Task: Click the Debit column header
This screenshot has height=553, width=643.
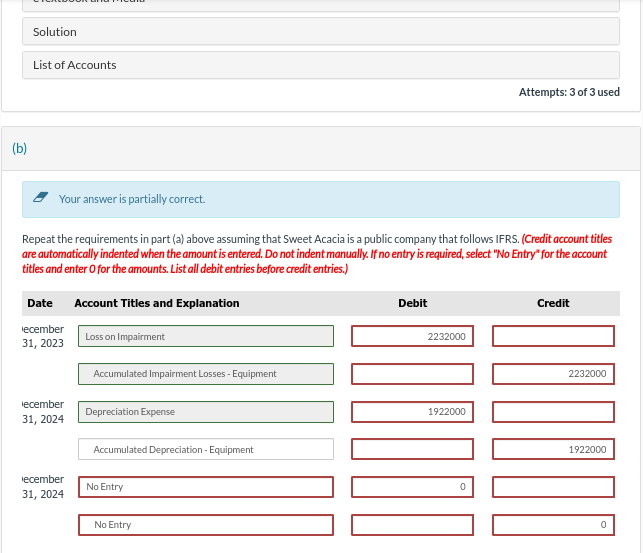Action: click(x=413, y=303)
